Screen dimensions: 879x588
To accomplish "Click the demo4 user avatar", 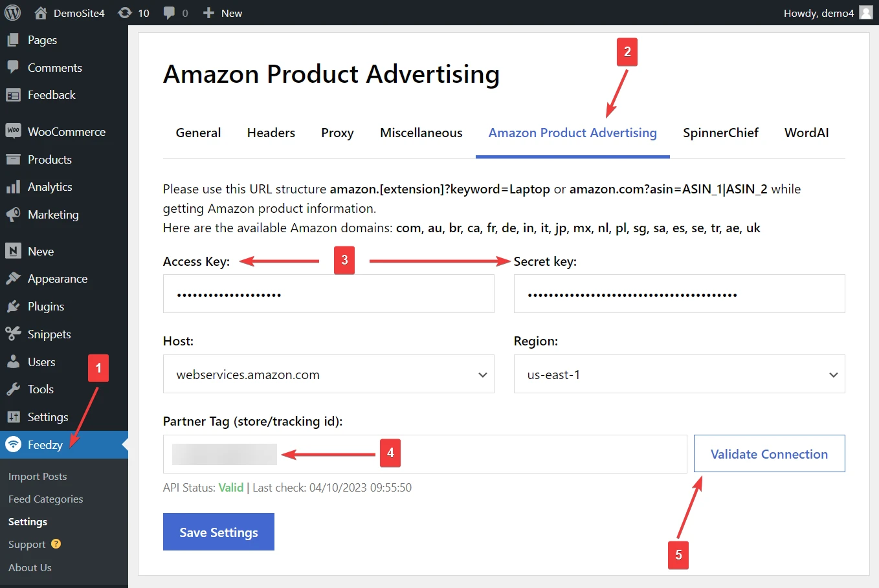I will [x=866, y=13].
